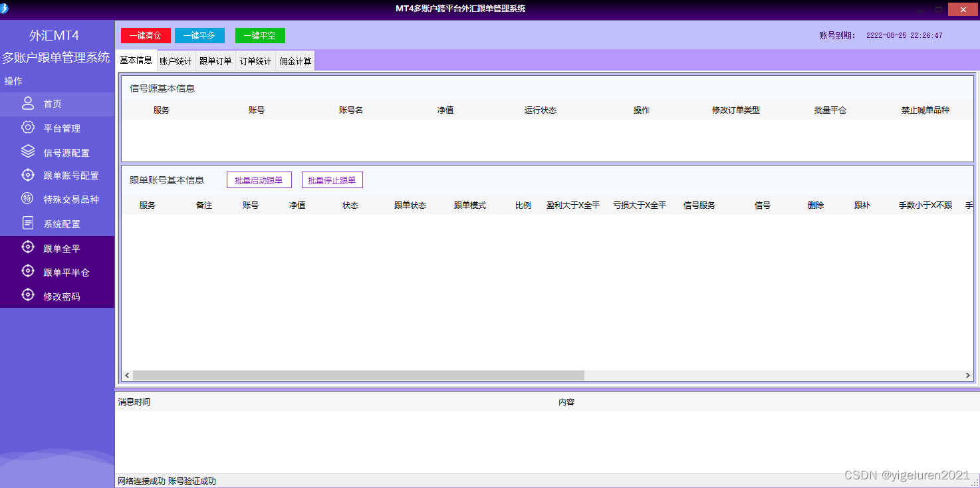
Task: Click the app logo in title bar
Action: tap(4, 9)
